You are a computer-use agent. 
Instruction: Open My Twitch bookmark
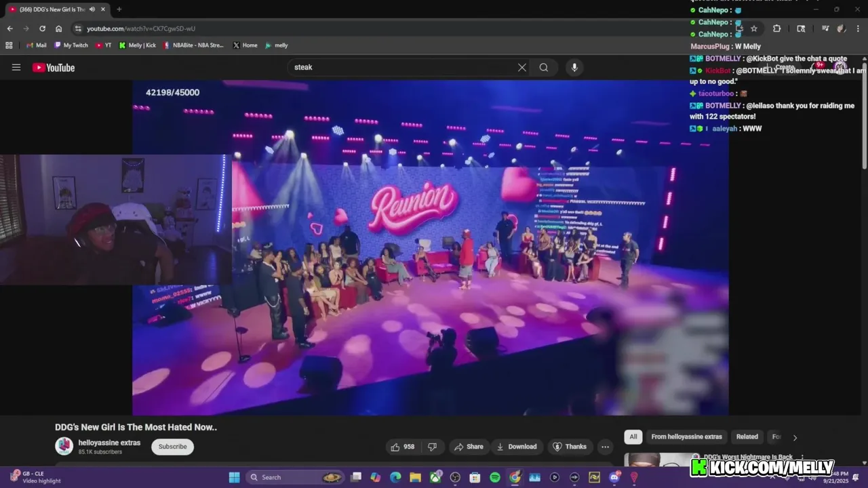[71, 45]
